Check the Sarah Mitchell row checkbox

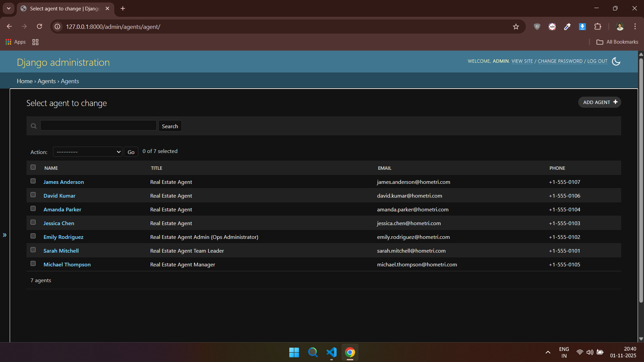pyautogui.click(x=33, y=250)
